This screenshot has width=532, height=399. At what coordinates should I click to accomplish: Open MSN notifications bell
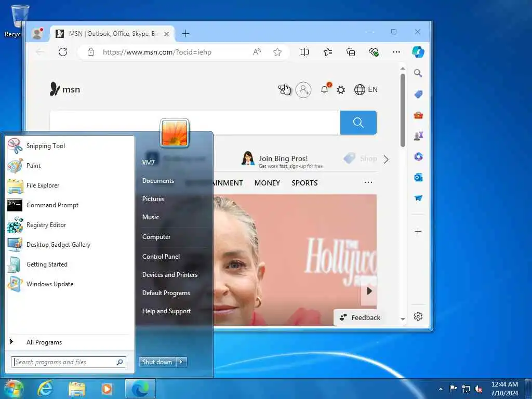(x=325, y=88)
